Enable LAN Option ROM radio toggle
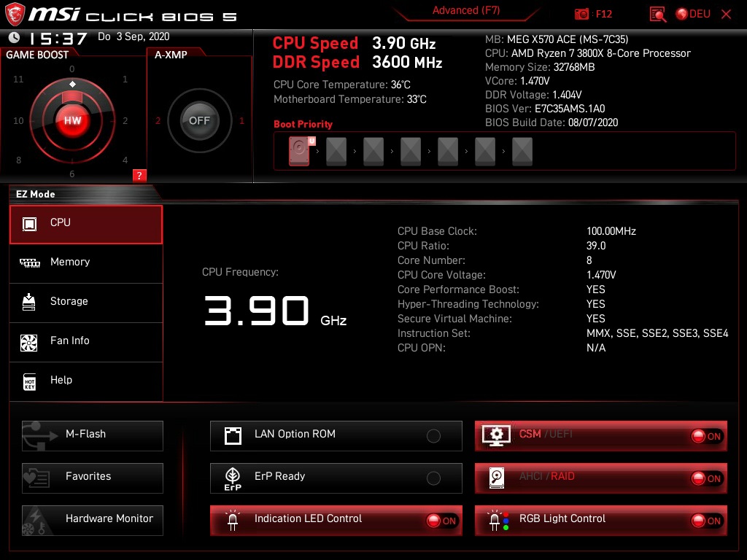 click(433, 436)
